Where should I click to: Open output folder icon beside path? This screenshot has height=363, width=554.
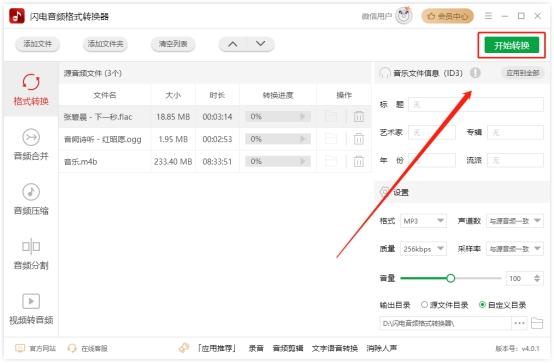coord(537,323)
